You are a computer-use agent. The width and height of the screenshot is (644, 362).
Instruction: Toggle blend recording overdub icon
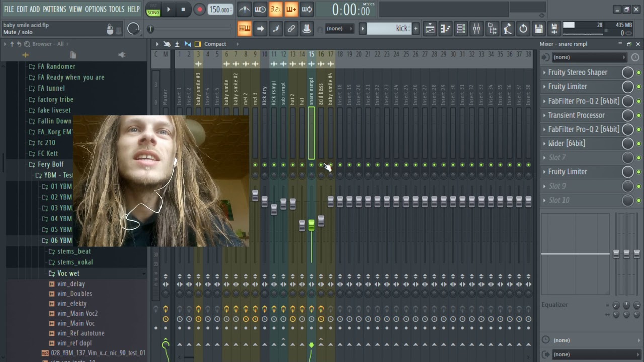tap(291, 9)
